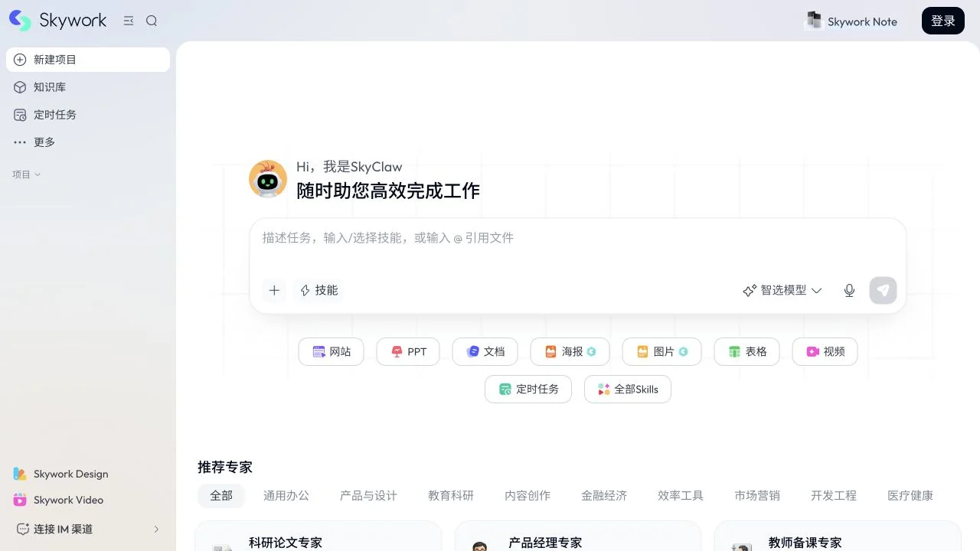Open 定时任务 in the sidebar

tap(88, 115)
